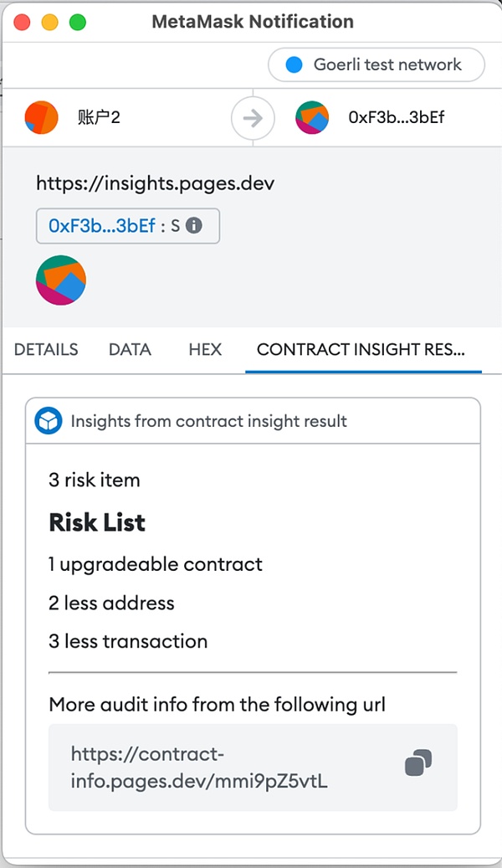The width and height of the screenshot is (502, 868).
Task: Open the Goerli test network selector
Action: point(376,64)
